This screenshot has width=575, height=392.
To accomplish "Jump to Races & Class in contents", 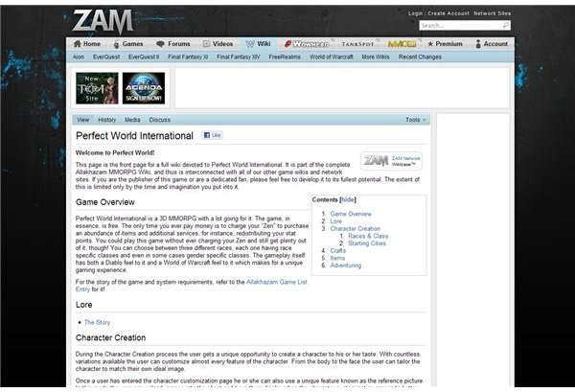I will point(368,236).
